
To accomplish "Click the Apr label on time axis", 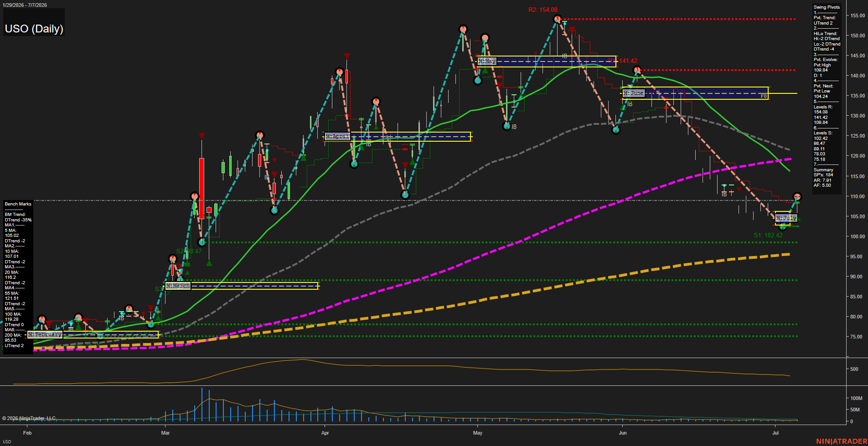I will pos(325,433).
